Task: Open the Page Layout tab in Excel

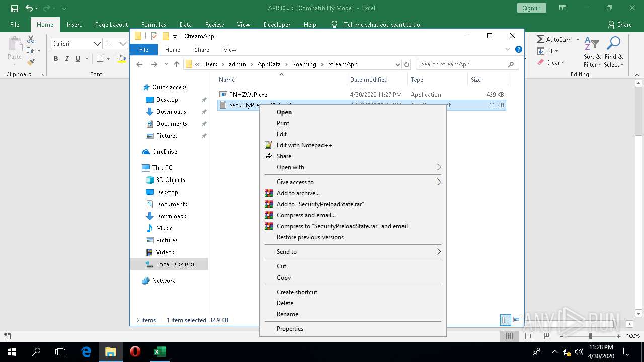Action: [x=111, y=24]
